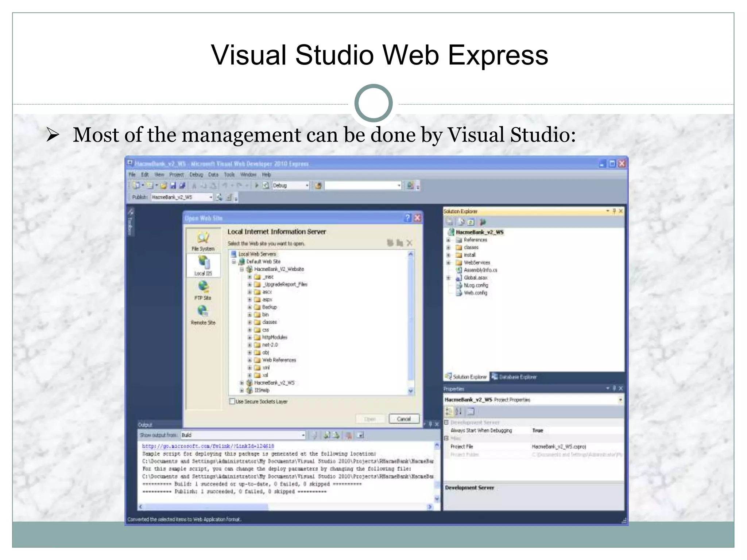Viewport: 747px width, 560px height.
Task: Select File System in Open Web Site dialog
Action: [203, 241]
